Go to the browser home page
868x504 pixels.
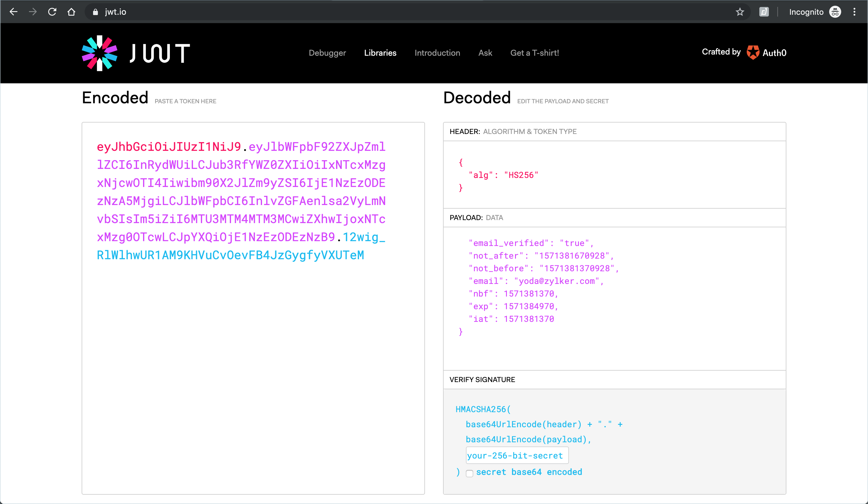click(71, 12)
